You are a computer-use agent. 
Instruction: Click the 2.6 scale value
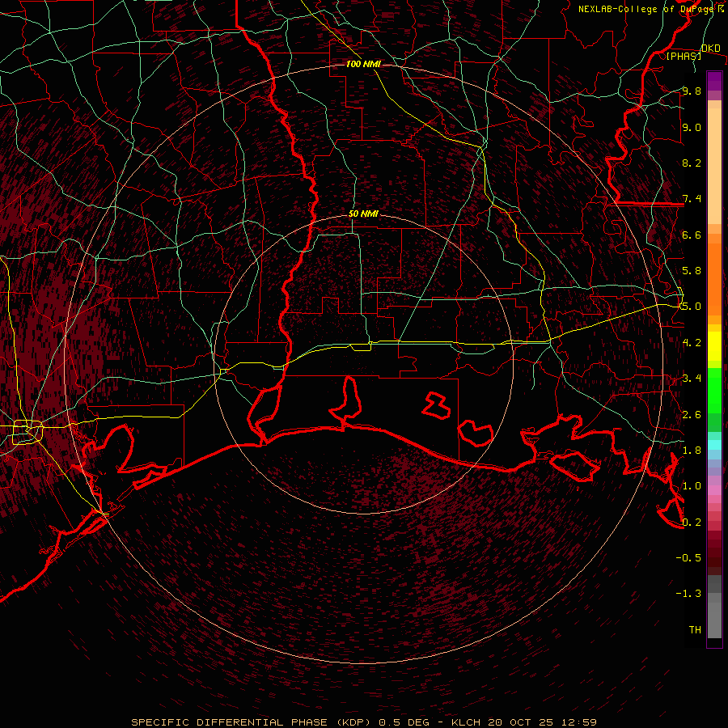click(692, 415)
